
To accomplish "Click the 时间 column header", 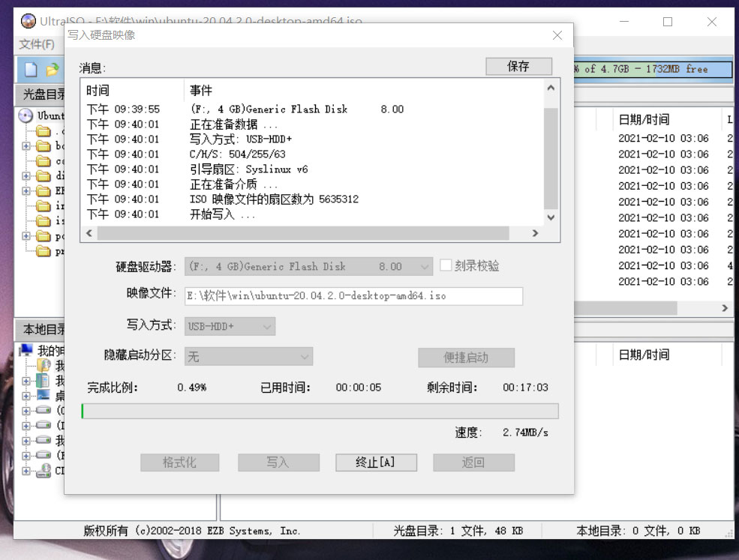I will pos(98,91).
